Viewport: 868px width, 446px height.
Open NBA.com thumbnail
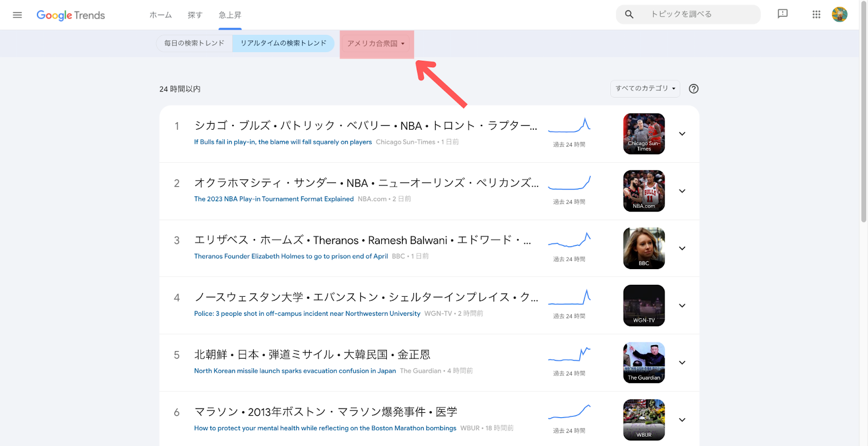[x=644, y=191]
